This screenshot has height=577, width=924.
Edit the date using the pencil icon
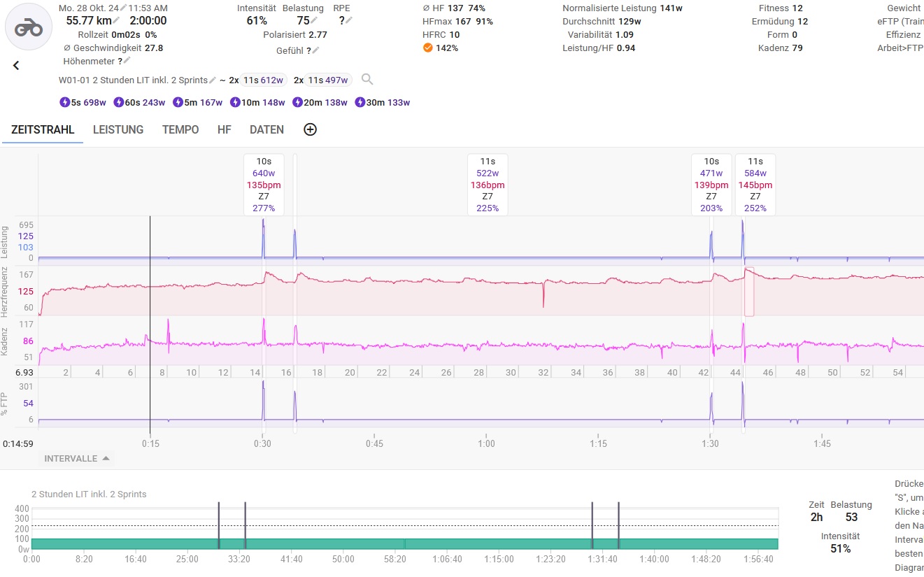123,8
